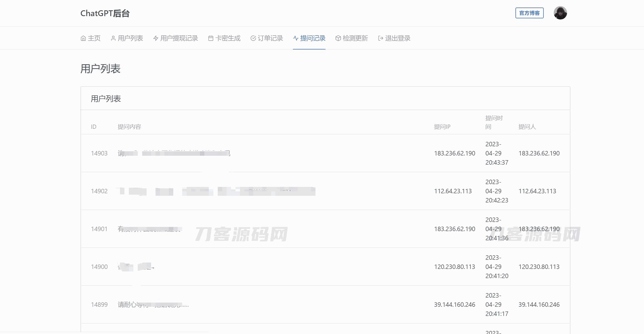Click the ChatGPT后台 site title
This screenshot has width=644, height=334.
[105, 13]
